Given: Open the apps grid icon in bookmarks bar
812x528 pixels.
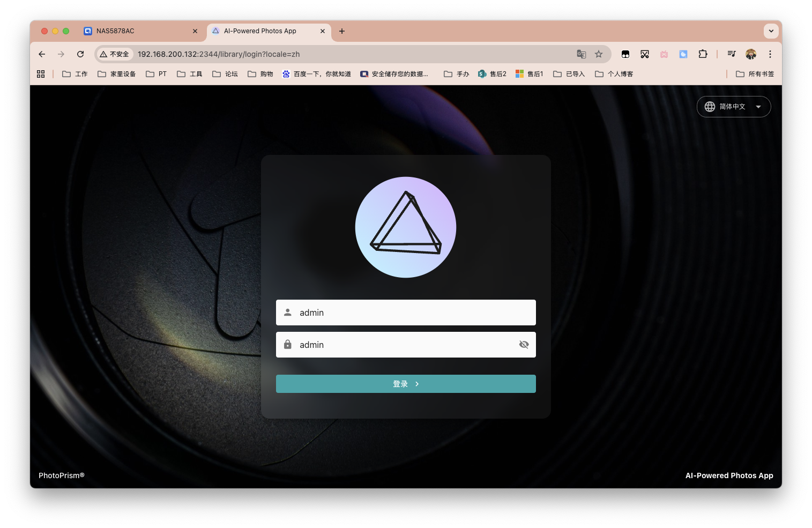Looking at the screenshot, I should click(x=41, y=74).
